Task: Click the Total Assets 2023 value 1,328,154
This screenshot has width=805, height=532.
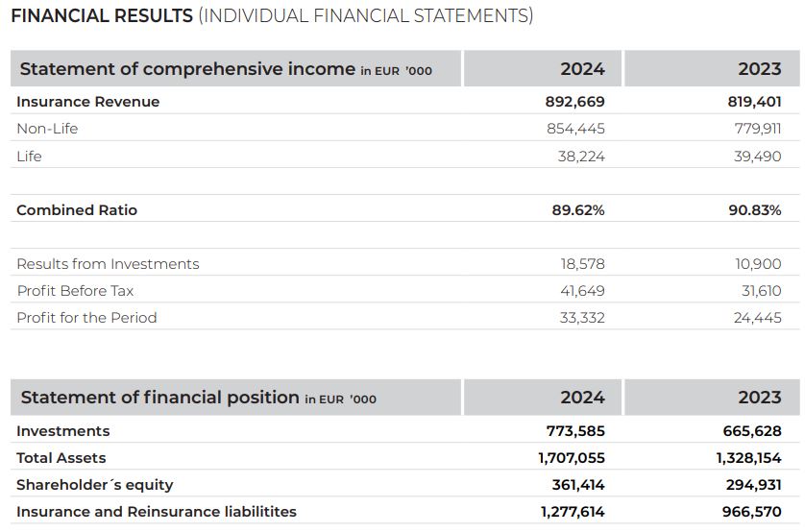Action: pyautogui.click(x=749, y=458)
